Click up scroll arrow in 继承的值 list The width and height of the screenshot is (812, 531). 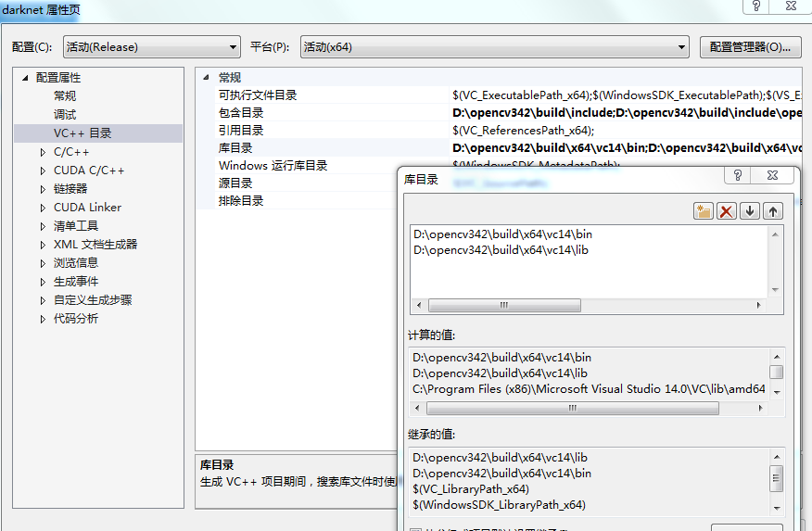click(777, 457)
